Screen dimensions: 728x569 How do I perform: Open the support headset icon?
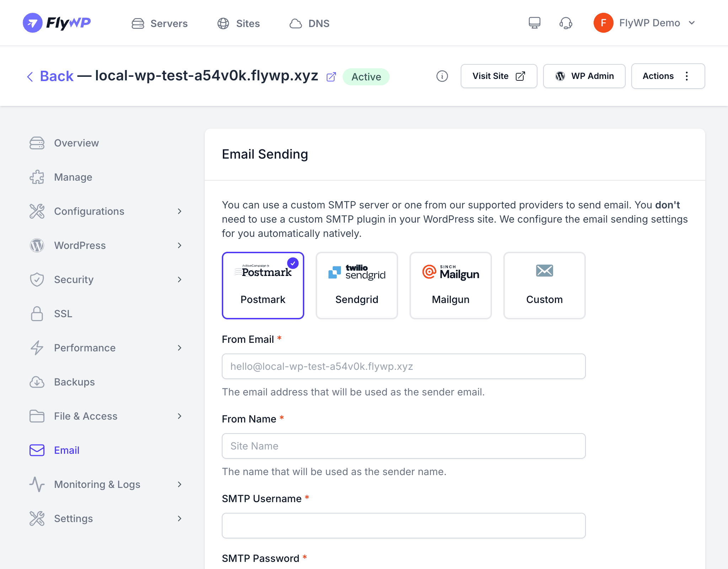[x=566, y=23]
